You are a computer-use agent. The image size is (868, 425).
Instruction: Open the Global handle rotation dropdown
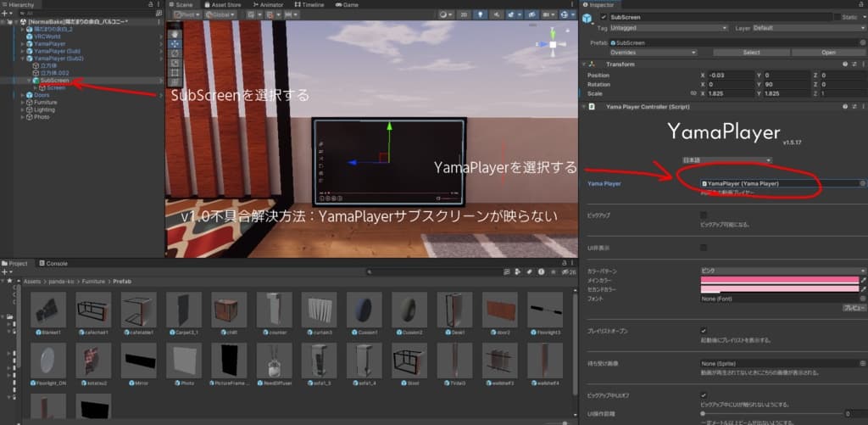pos(220,14)
